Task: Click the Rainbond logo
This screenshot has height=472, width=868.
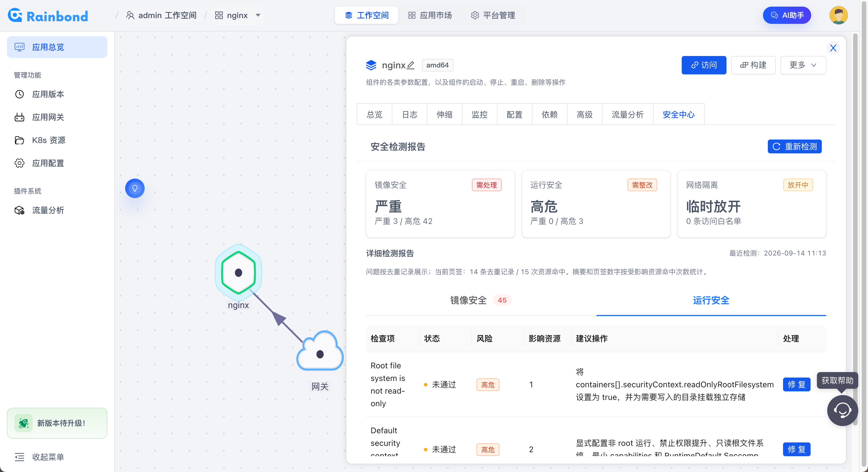Action: [48, 16]
